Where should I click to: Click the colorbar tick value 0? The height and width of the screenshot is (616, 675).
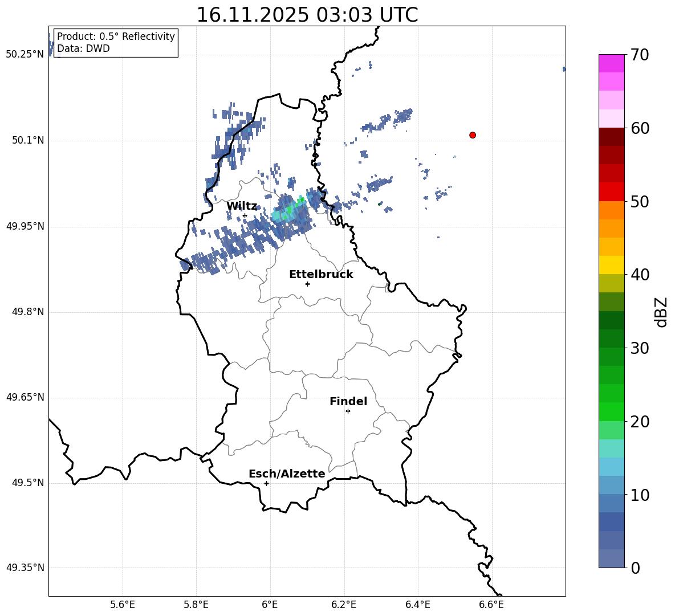(x=636, y=568)
